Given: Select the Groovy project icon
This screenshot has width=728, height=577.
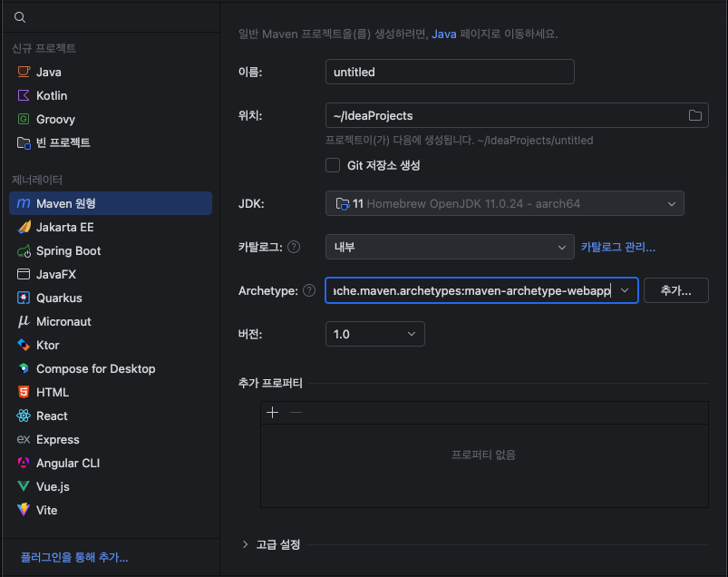Looking at the screenshot, I should [x=24, y=119].
